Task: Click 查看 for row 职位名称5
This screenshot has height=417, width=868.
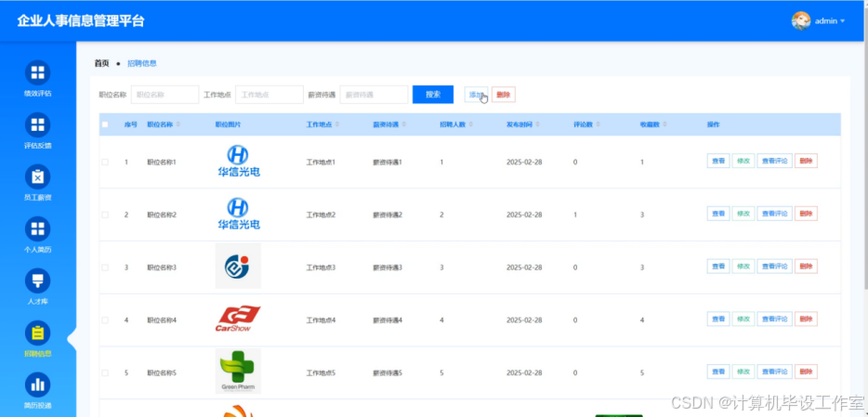Action: (718, 371)
